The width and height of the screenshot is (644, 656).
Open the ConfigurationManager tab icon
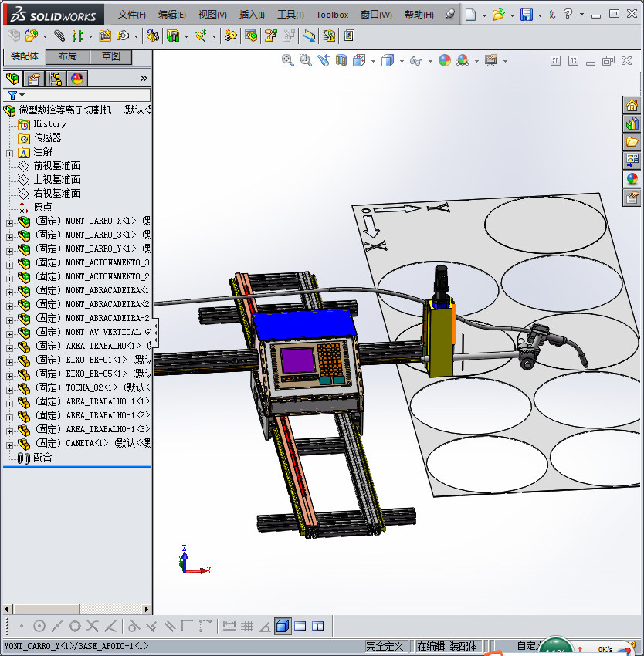(x=56, y=79)
